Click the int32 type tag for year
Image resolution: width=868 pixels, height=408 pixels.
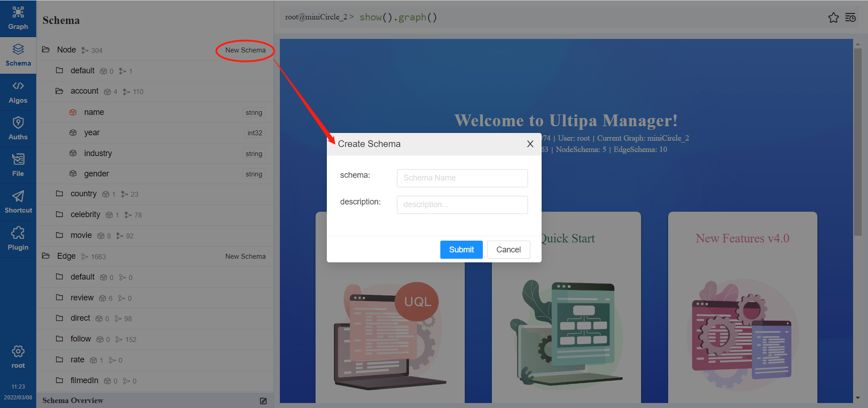click(255, 133)
